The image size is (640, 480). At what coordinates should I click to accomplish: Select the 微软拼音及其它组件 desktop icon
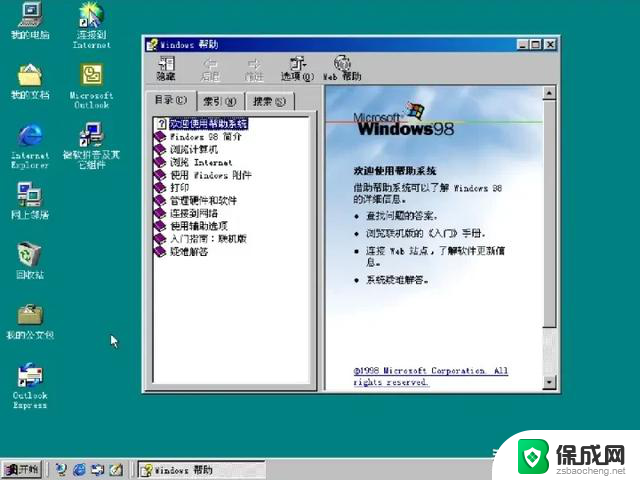pos(91,146)
